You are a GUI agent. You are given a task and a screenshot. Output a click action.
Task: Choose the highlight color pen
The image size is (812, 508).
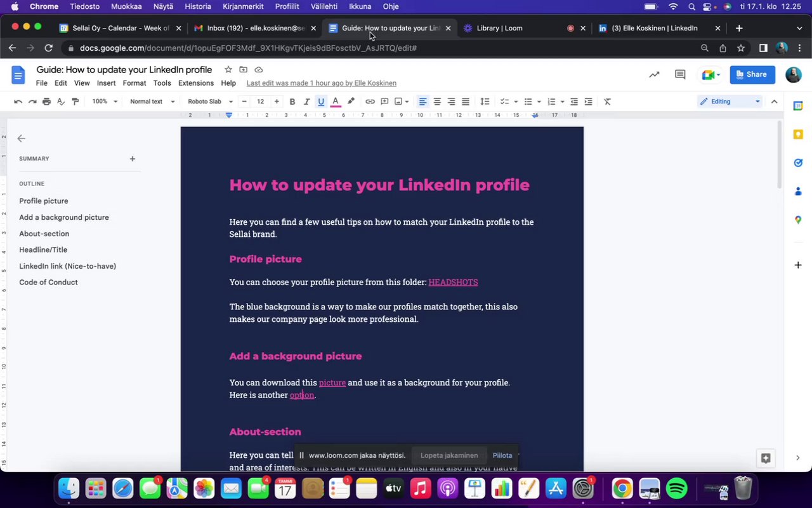point(351,102)
